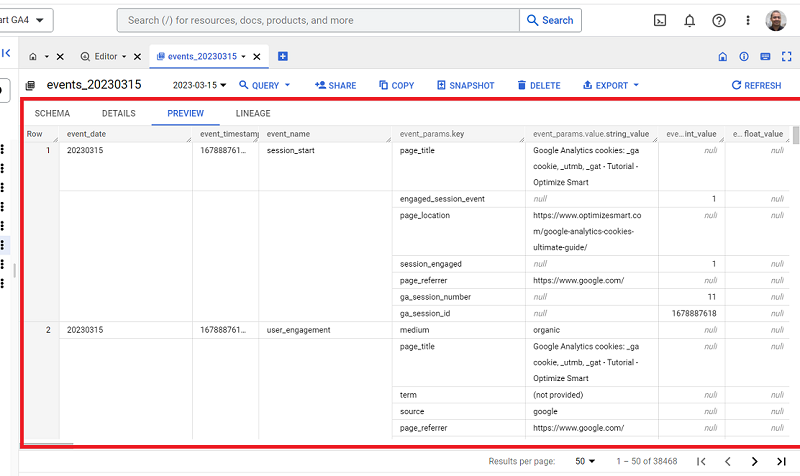
Task: Open the EXPORT dropdown
Action: click(x=611, y=85)
